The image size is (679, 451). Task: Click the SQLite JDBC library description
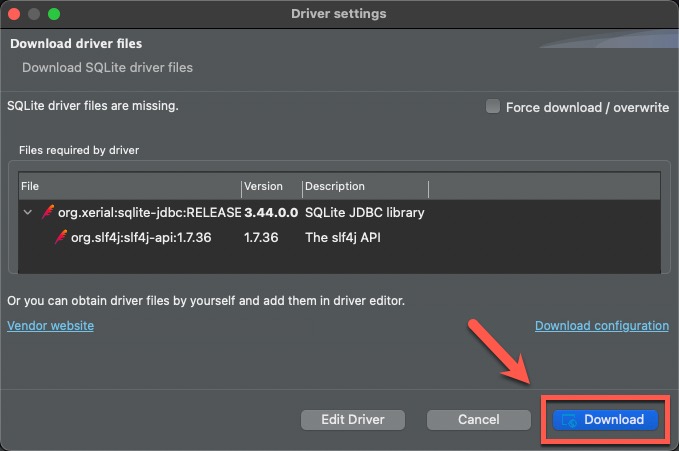pyautogui.click(x=365, y=212)
